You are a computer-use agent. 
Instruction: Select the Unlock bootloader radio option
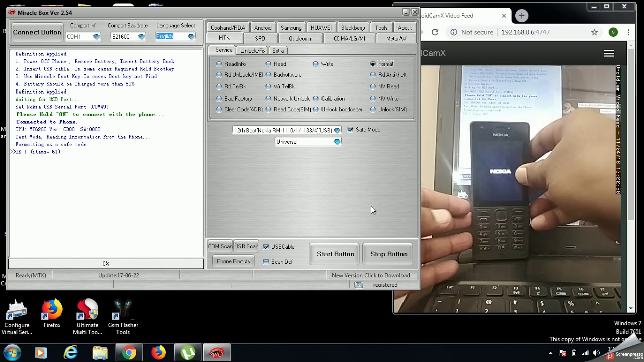point(338,109)
